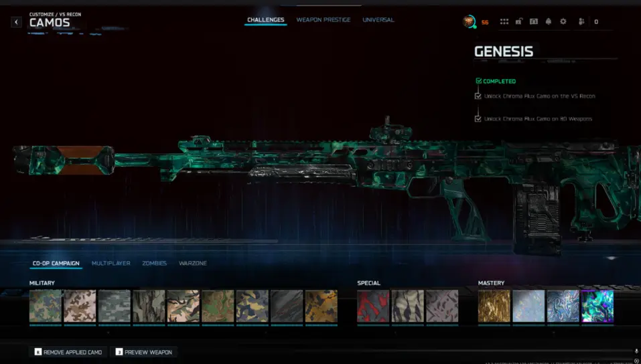Select the gray-pink mottled third Special camo

click(x=442, y=306)
